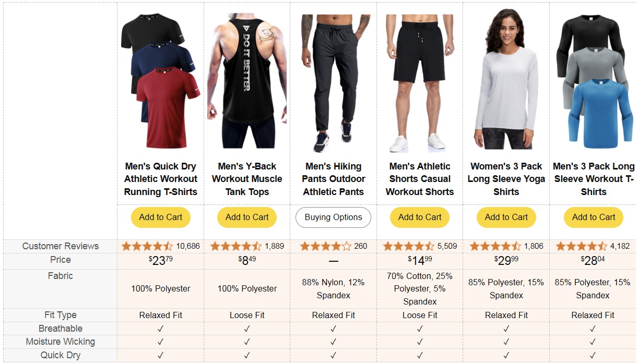The image size is (638, 364).
Task: Add Women's Long Sleeve Yoga Shirts to cart
Action: point(506,217)
